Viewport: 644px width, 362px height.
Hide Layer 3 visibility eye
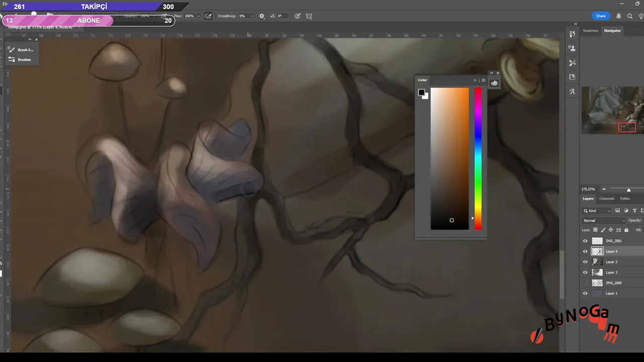(x=585, y=273)
